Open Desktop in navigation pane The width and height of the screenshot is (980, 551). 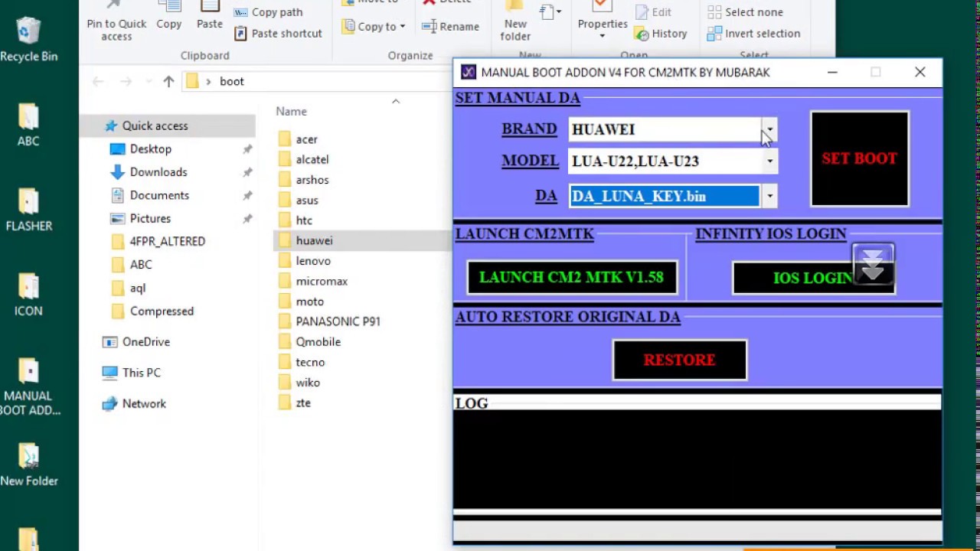click(150, 149)
